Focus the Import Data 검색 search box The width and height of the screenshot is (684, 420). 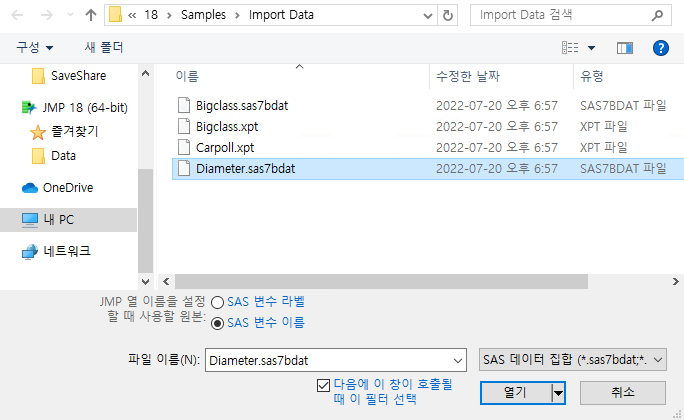click(571, 15)
